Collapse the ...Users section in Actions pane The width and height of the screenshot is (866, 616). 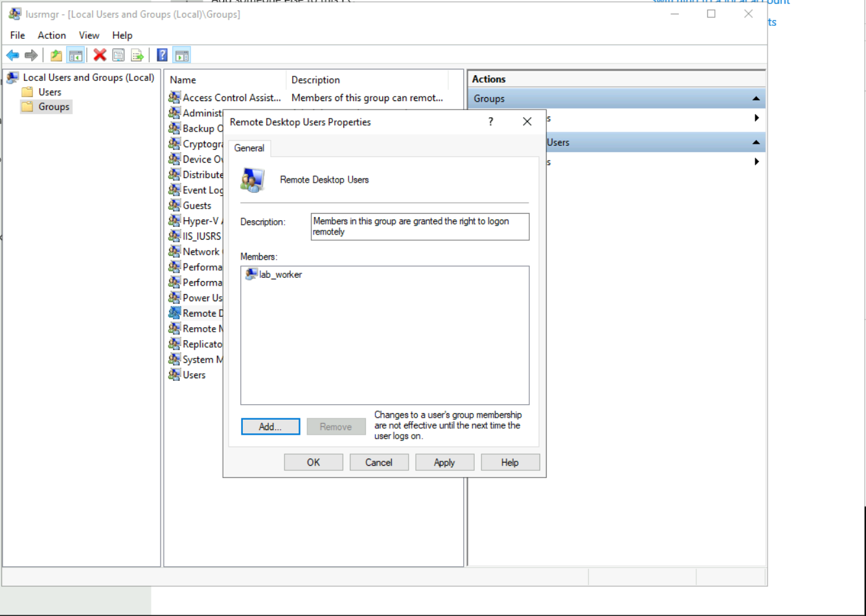[756, 143]
